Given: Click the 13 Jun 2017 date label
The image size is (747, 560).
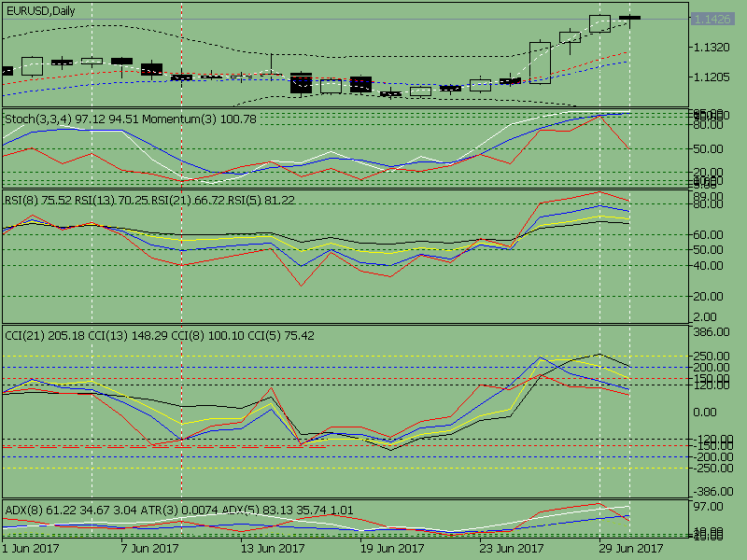Looking at the screenshot, I should [x=273, y=549].
